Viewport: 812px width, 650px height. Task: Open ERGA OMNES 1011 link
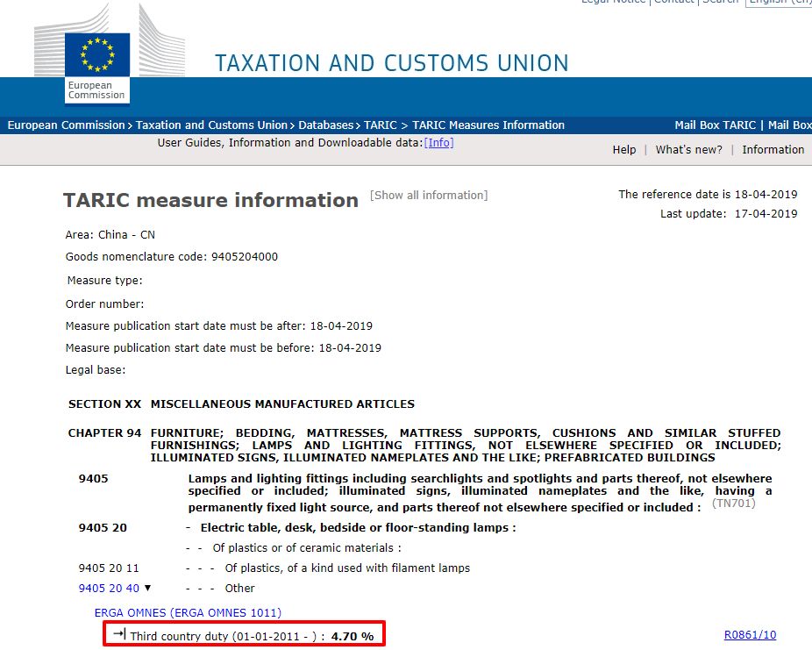click(x=188, y=612)
